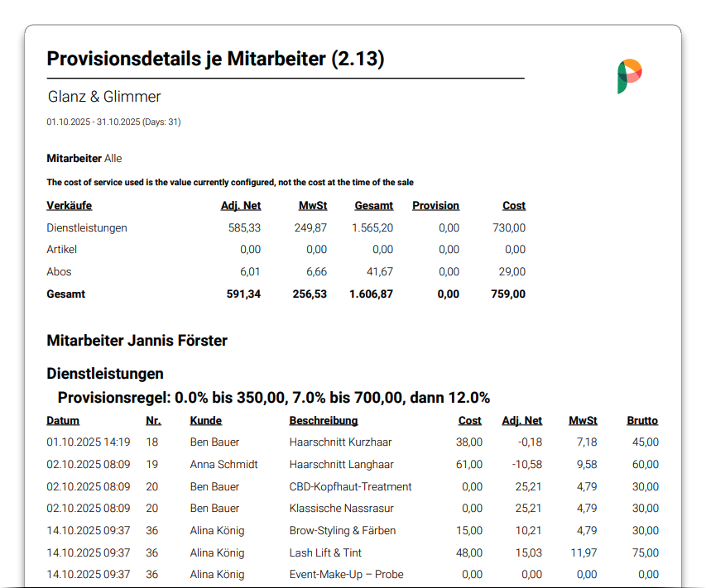Click the 'Brutto' column header
The image size is (706, 588).
point(642,421)
